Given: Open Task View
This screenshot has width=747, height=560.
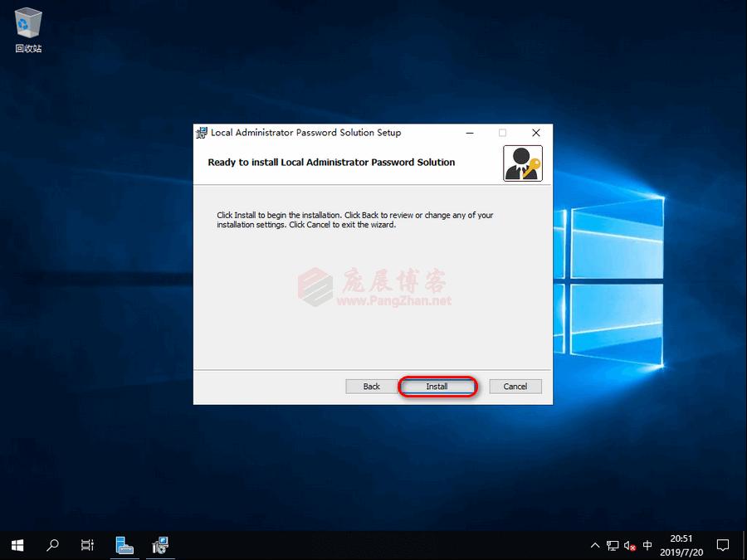Looking at the screenshot, I should pos(86,545).
